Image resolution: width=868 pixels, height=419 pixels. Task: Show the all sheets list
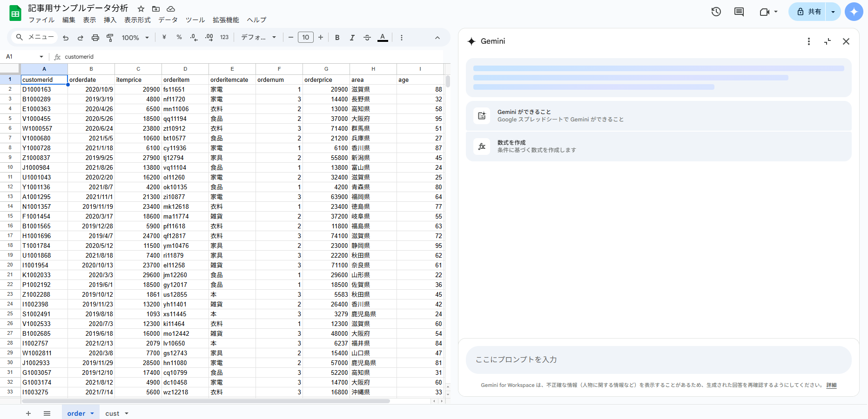(47, 413)
